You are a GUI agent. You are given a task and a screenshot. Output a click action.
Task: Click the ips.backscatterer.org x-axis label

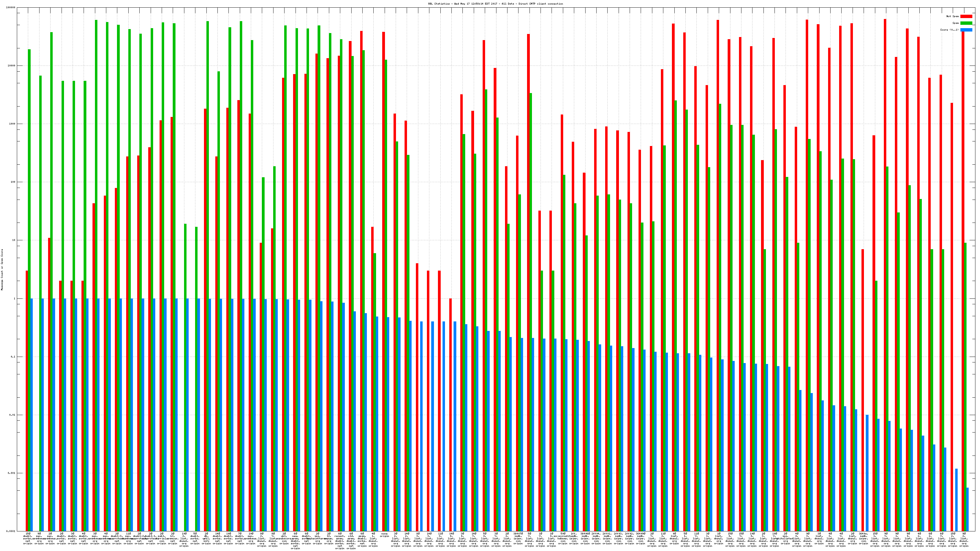coord(318,538)
